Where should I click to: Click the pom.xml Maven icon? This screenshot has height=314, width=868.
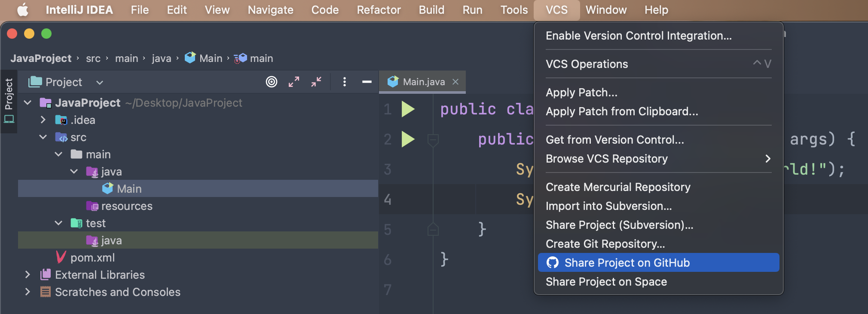coord(61,257)
